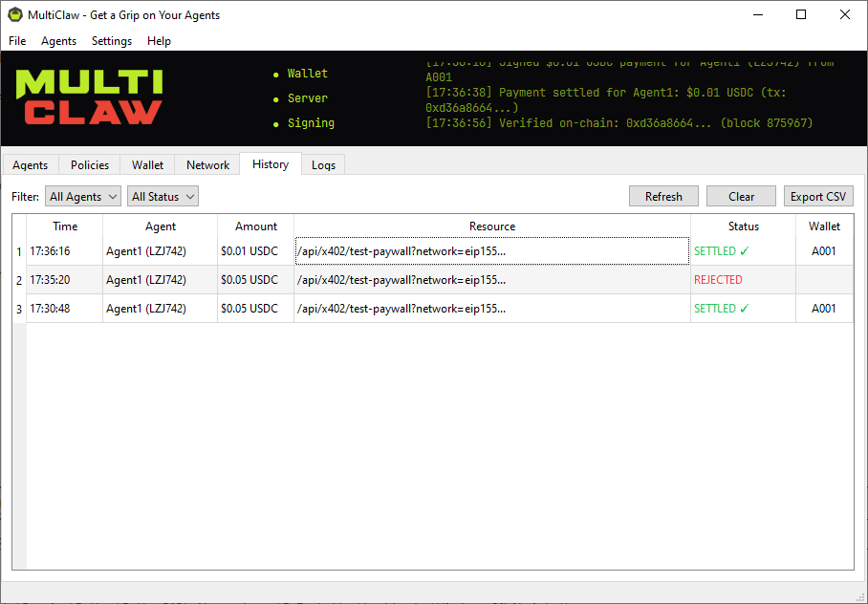Click the green Server status indicator

277,97
